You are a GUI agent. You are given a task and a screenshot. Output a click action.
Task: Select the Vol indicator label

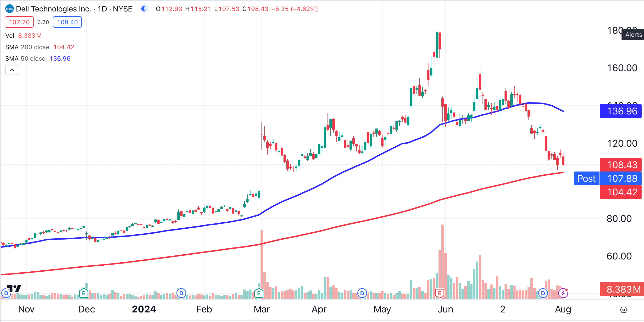[10, 36]
